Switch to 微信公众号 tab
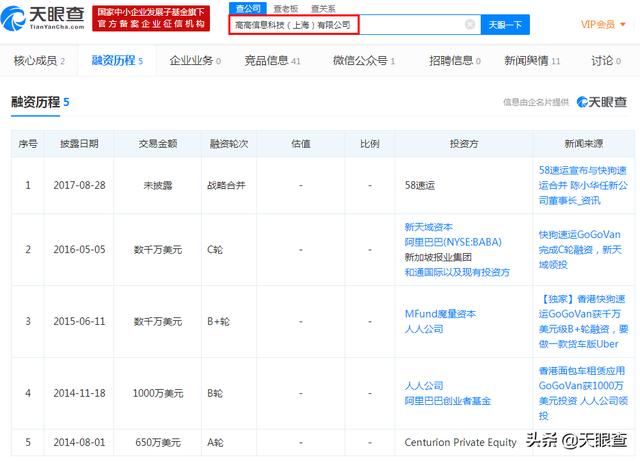 364,61
